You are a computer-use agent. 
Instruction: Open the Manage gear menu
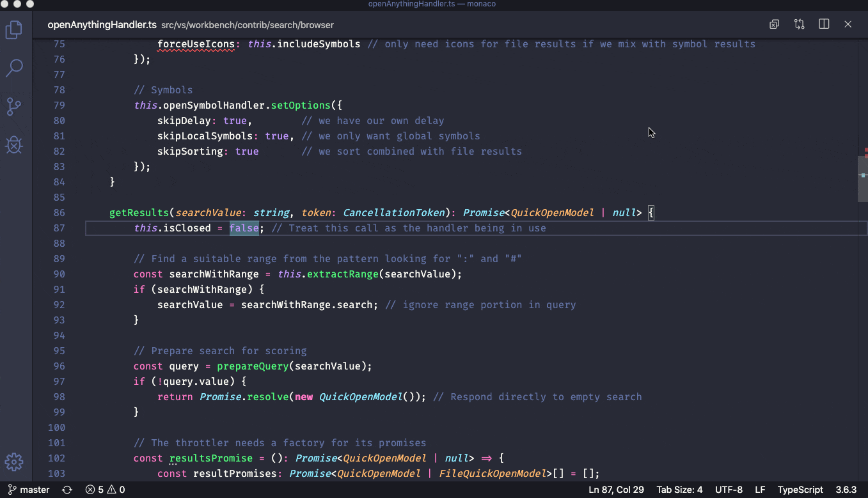point(14,462)
